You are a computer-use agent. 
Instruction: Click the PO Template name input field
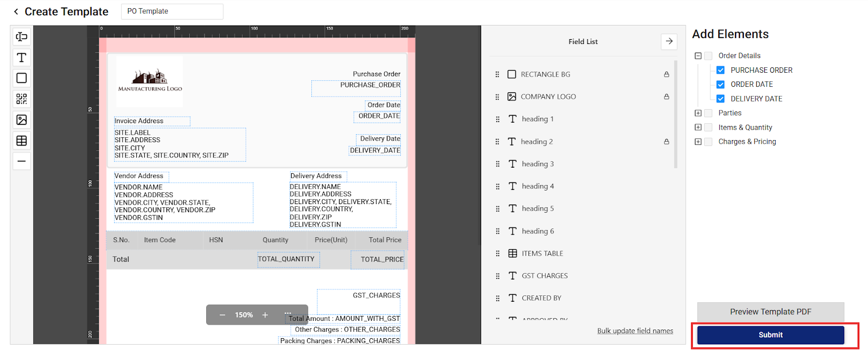pos(171,11)
